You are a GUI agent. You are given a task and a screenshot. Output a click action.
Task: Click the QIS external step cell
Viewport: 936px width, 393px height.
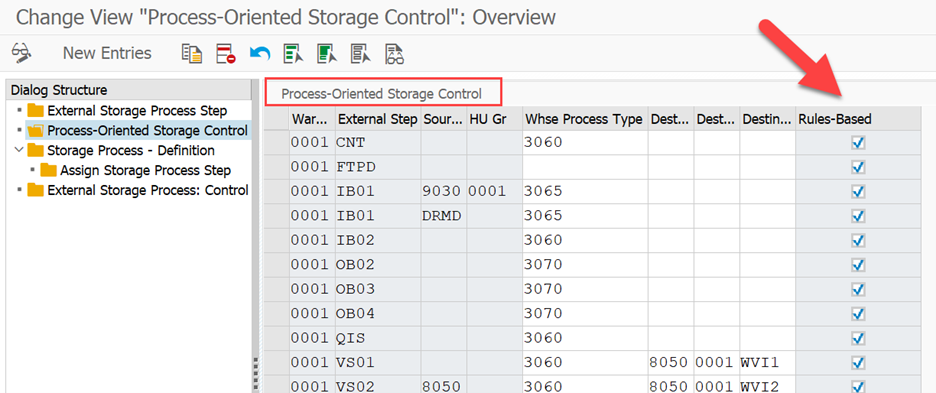pyautogui.click(x=378, y=338)
